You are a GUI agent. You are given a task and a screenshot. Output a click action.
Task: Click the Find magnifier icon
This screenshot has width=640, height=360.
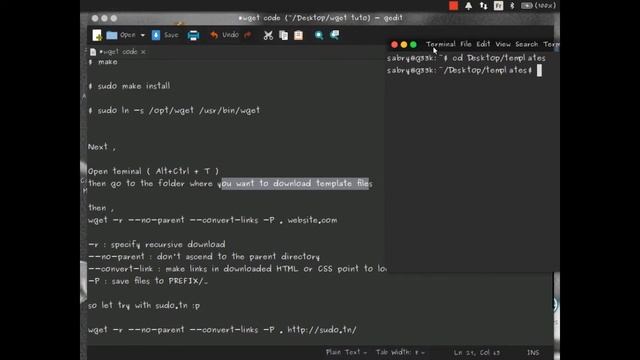coord(319,36)
